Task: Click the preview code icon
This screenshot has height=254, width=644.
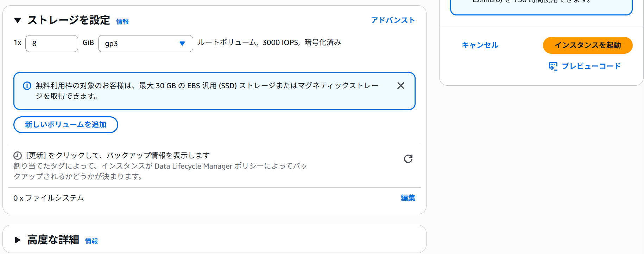Action: [x=553, y=66]
